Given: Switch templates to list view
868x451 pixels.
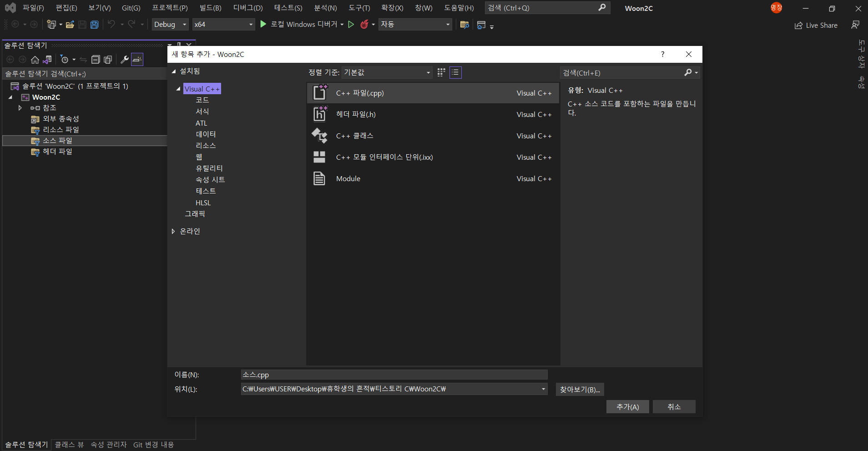Looking at the screenshot, I should (455, 72).
